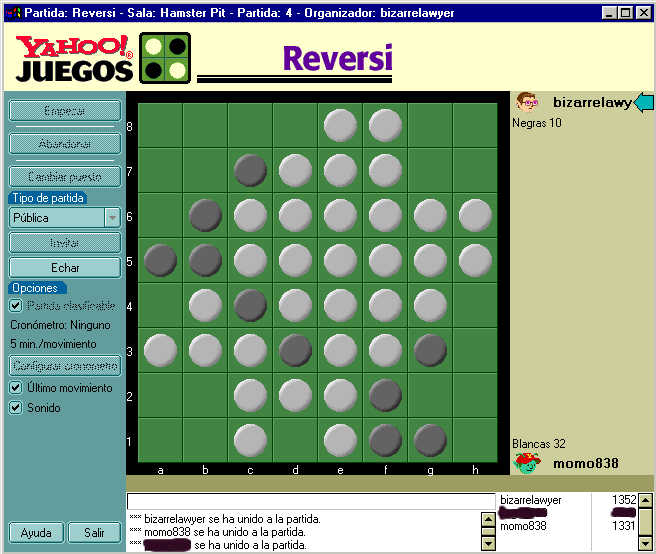The image size is (656, 554).
Task: Select the black disc at f2
Action: click(385, 395)
